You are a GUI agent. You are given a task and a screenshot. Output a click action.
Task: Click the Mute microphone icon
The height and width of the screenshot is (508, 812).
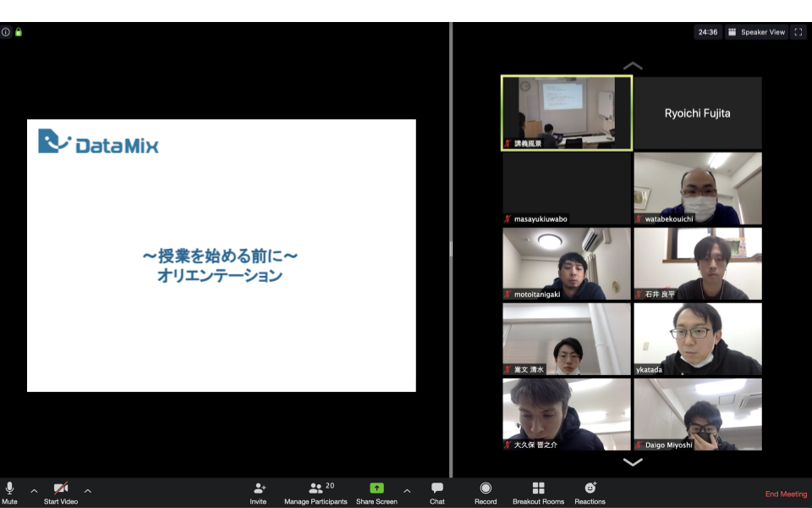coord(9,489)
